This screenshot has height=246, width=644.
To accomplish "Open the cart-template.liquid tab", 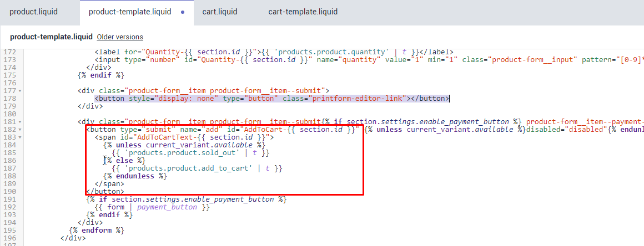I will click(x=303, y=12).
